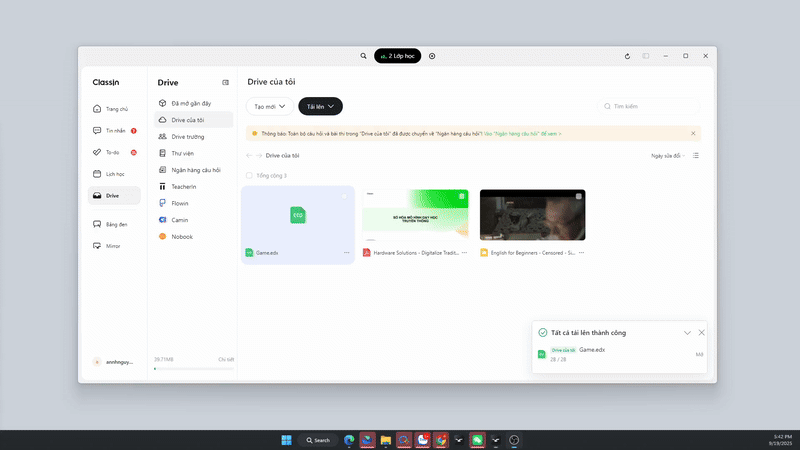
Task: Refresh the ClassIn window
Action: click(x=627, y=56)
